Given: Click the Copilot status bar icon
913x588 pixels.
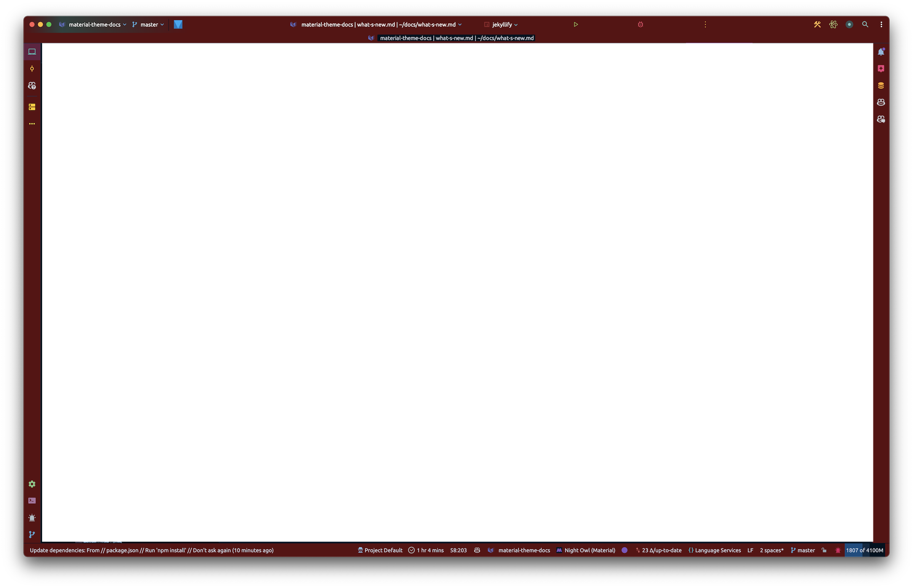Looking at the screenshot, I should 477,550.
